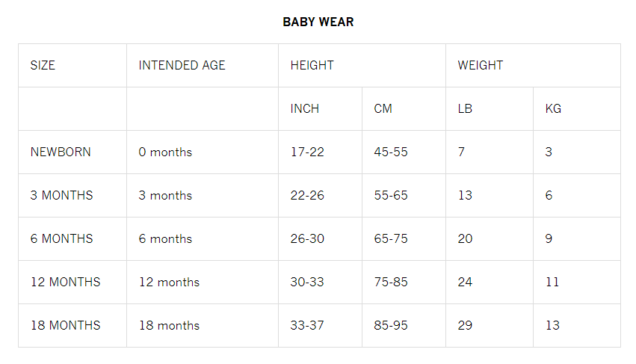Viewport: 636px width, 364px height.
Task: Select the 55-65 cm height cell
Action: point(391,196)
